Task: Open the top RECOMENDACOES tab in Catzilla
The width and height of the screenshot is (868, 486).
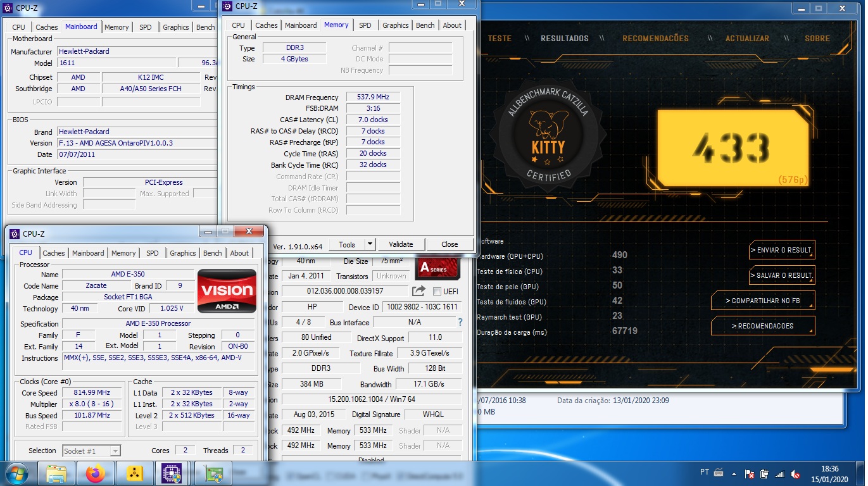Action: click(x=655, y=39)
